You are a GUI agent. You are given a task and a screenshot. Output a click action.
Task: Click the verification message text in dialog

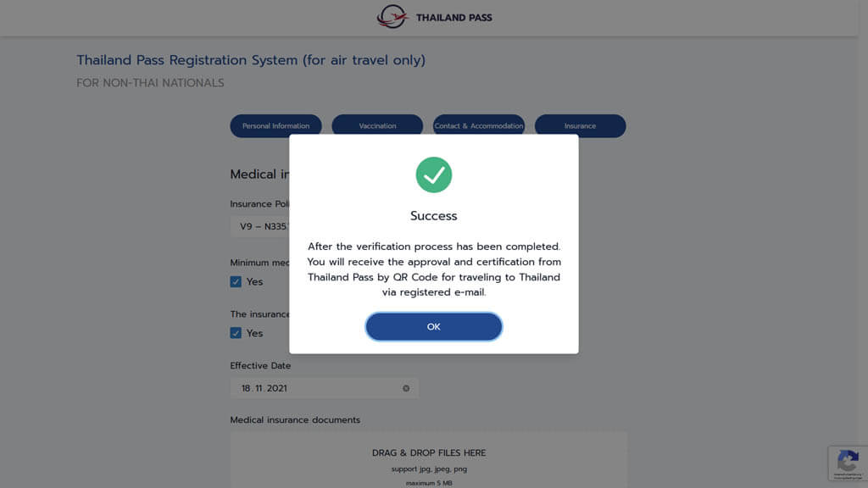(433, 269)
